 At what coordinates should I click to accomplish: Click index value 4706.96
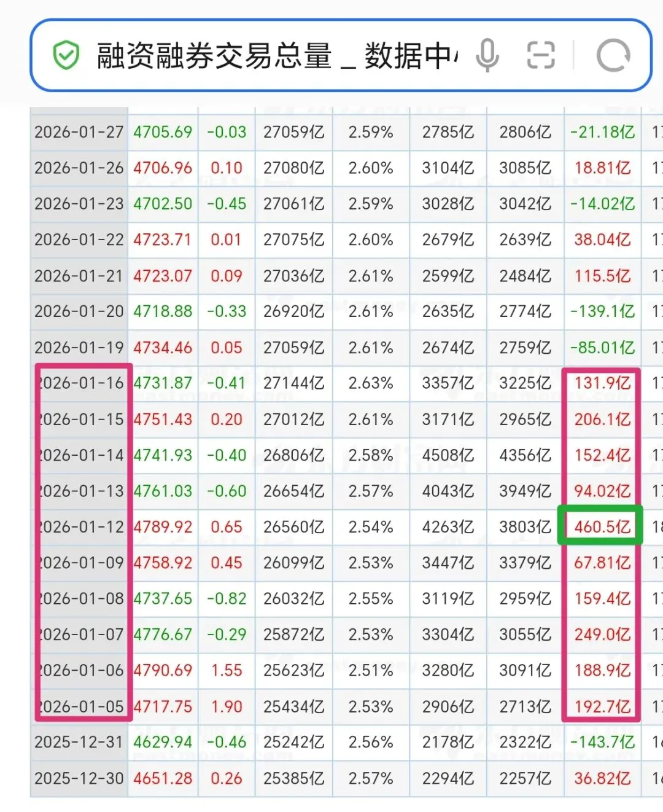pos(163,168)
